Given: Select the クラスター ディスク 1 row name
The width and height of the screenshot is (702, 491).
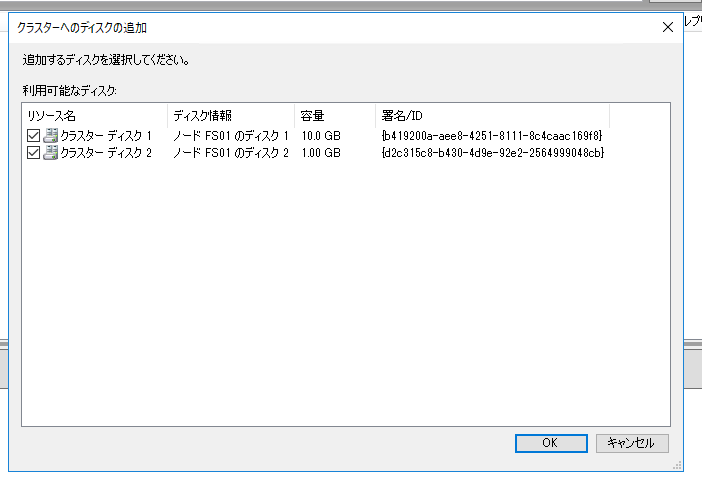Looking at the screenshot, I should point(106,136).
